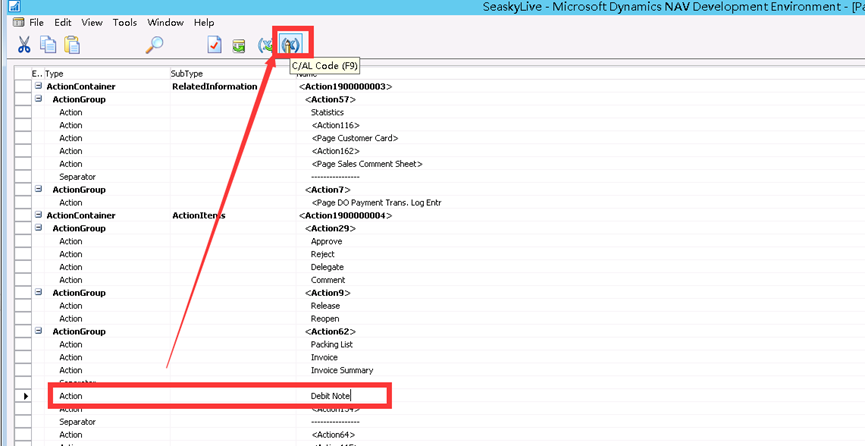The width and height of the screenshot is (865, 446).
Task: Select the <Action57> name cell
Action: tap(330, 99)
